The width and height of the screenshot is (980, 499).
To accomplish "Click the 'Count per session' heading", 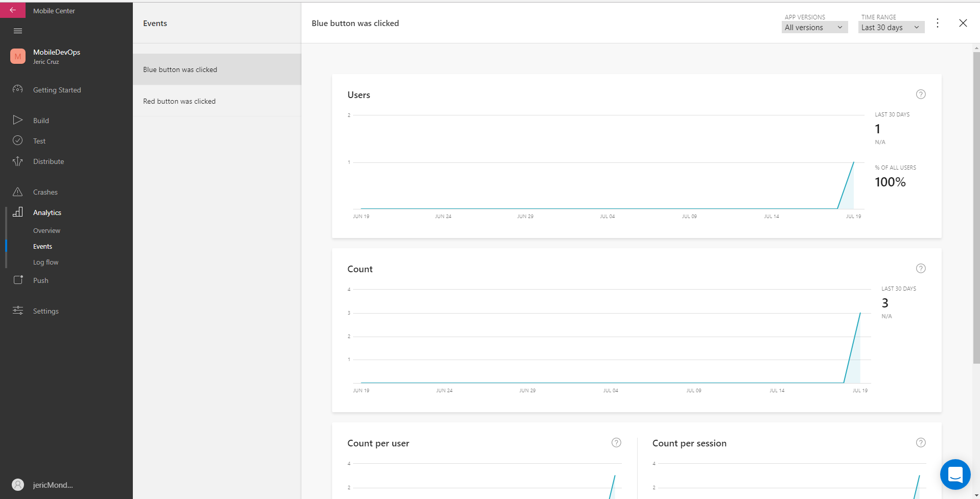I will tap(689, 443).
